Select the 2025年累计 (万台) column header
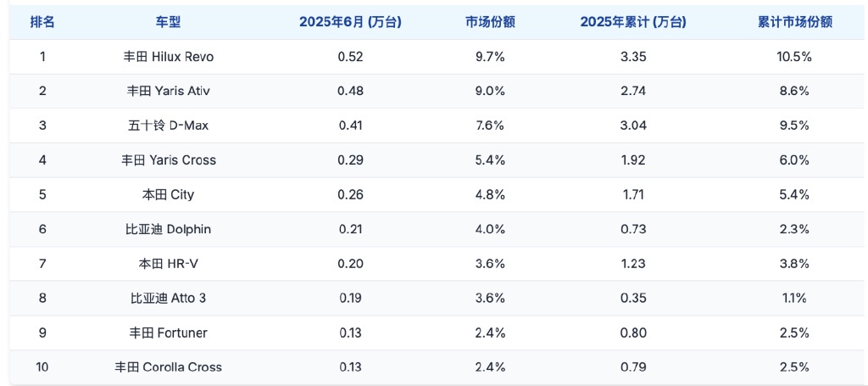Viewport: 868px width, 386px height. [632, 23]
